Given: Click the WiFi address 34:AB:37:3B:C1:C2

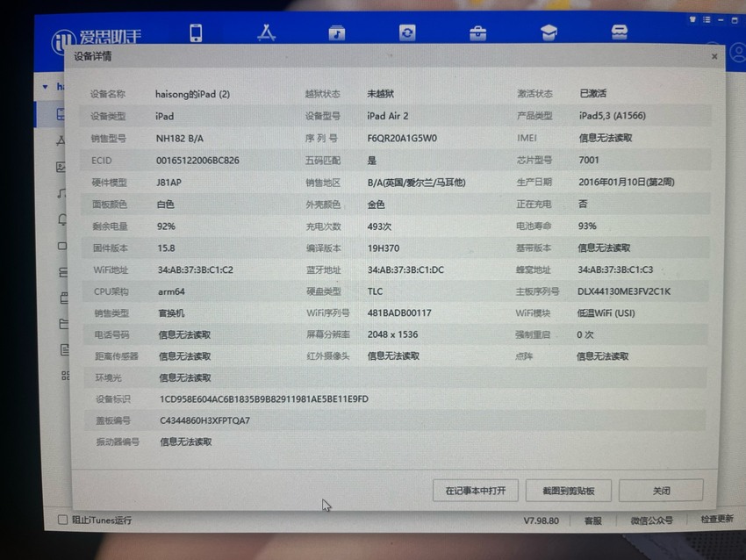Looking at the screenshot, I should click(x=196, y=269).
